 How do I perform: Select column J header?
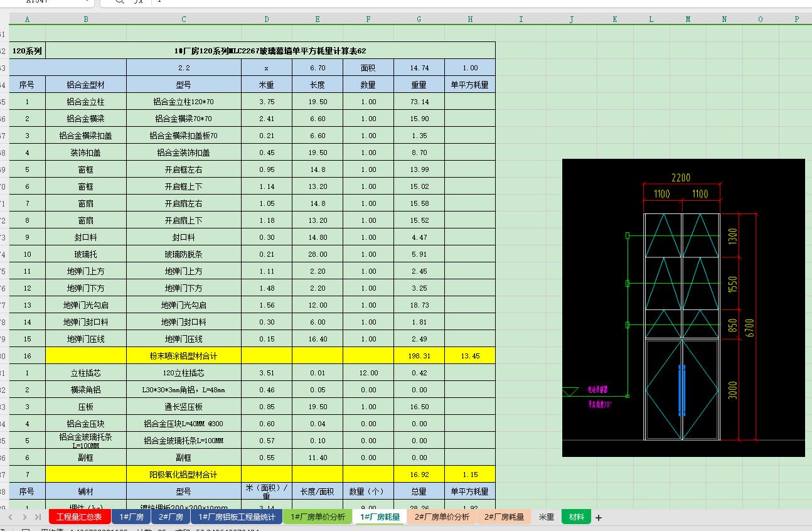click(572, 19)
